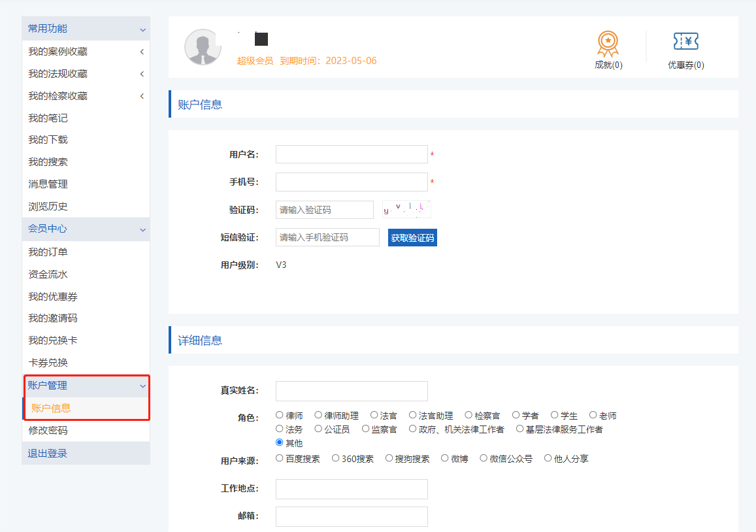This screenshot has height=532, width=756.
Task: Select the 学生 role radio button
Action: (x=555, y=415)
